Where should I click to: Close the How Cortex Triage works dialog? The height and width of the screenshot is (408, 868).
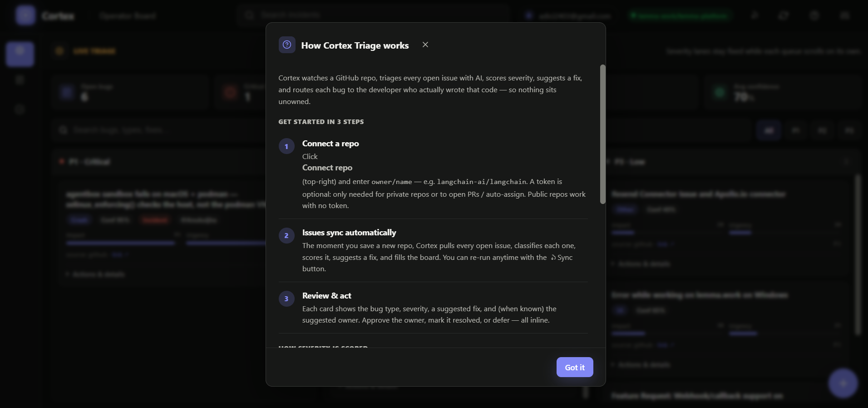pos(425,45)
